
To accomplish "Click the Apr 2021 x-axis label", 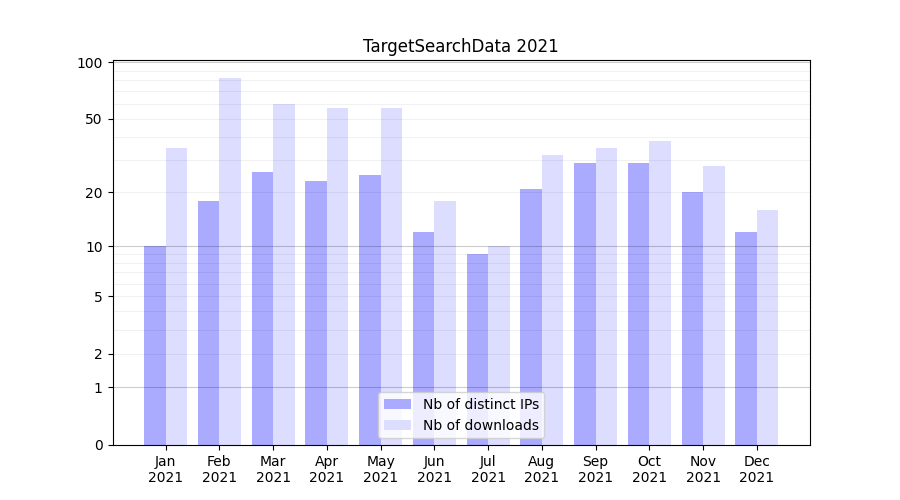I will [327, 469].
